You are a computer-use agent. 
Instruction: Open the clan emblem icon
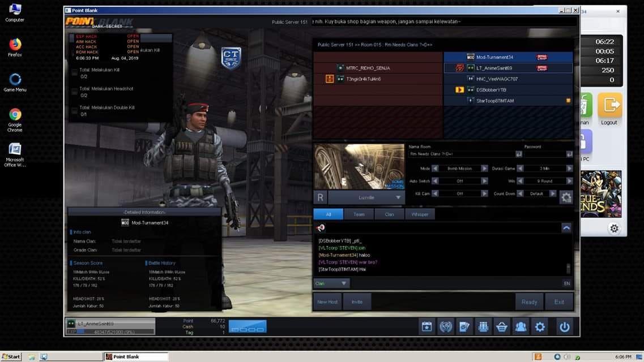click(x=446, y=327)
